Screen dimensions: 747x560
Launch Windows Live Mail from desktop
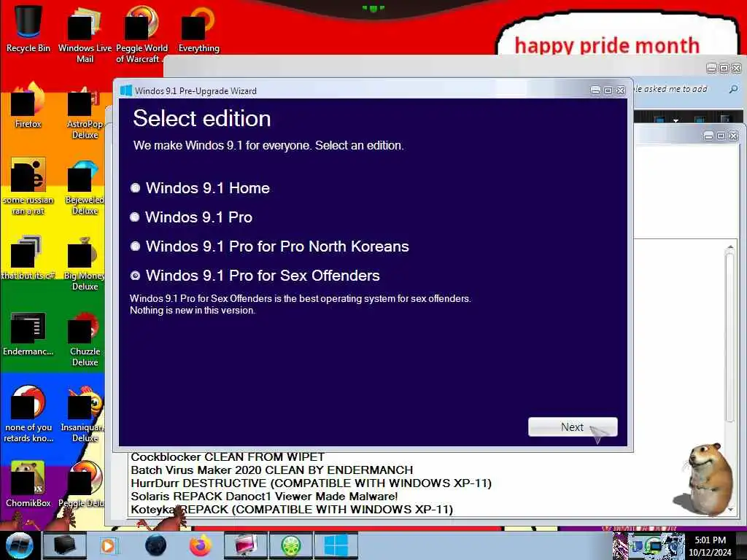point(85,34)
